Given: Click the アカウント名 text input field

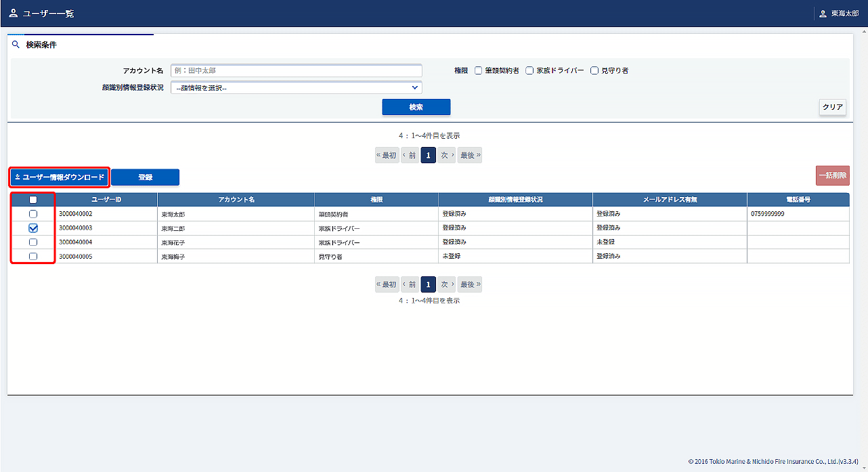Looking at the screenshot, I should (296, 70).
